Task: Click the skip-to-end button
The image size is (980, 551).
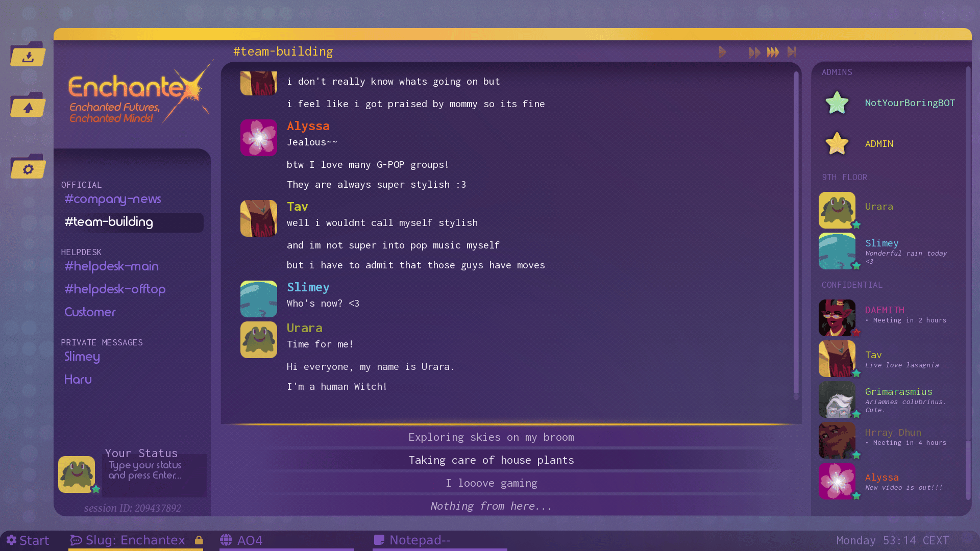Action: tap(792, 52)
